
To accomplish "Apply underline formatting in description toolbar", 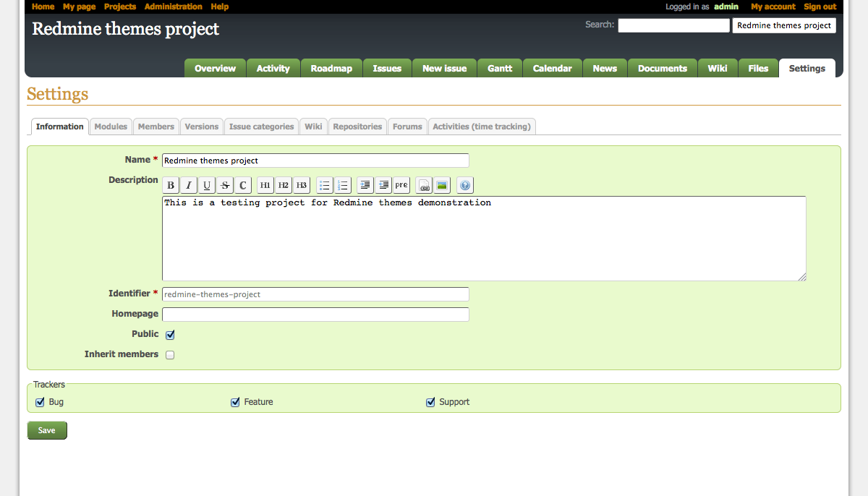I will click(x=207, y=186).
